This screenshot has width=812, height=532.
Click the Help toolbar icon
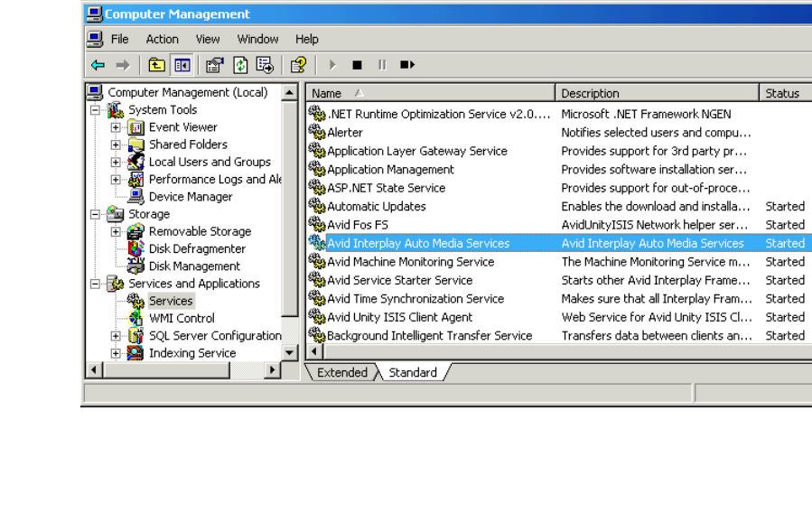(x=298, y=65)
